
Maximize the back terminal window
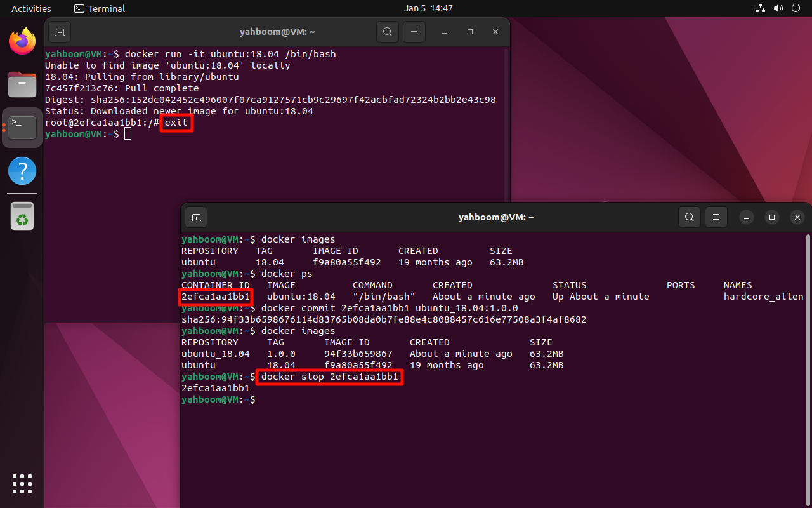470,32
